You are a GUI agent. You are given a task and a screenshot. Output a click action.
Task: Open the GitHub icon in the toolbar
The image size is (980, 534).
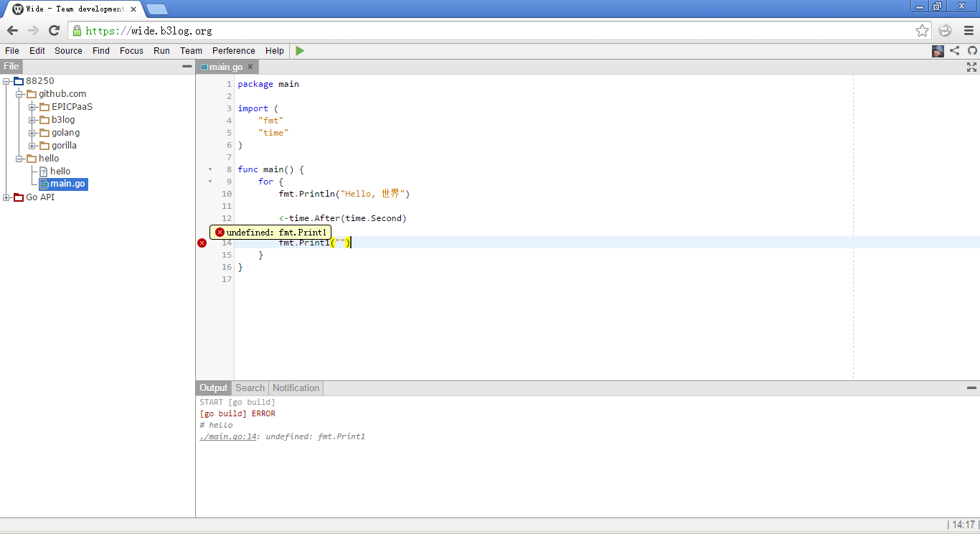click(x=972, y=51)
